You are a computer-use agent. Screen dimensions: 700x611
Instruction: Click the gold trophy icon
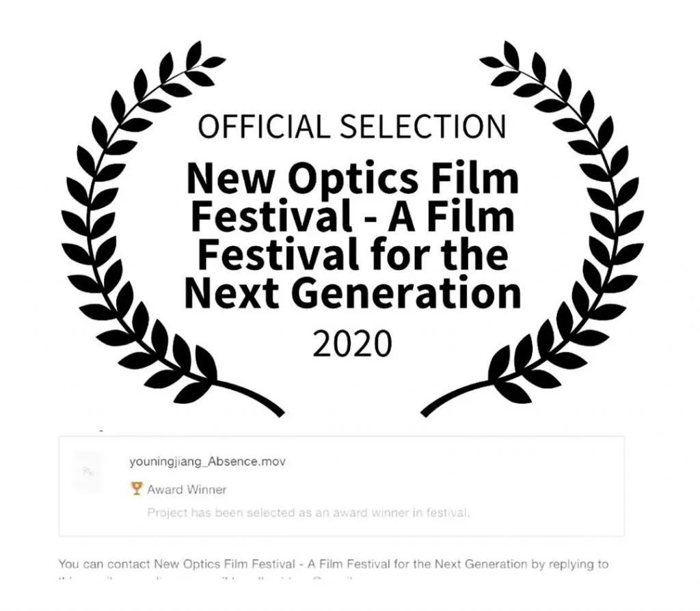pos(137,489)
